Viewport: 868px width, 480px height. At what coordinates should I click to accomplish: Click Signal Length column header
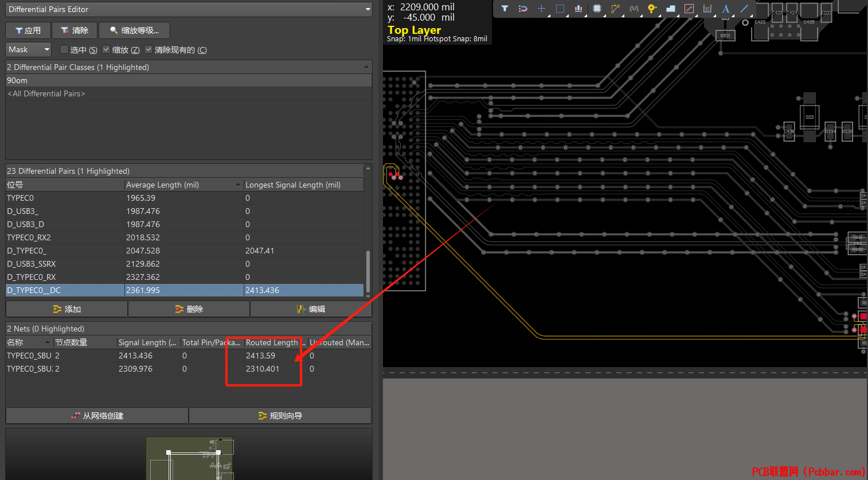pyautogui.click(x=148, y=342)
